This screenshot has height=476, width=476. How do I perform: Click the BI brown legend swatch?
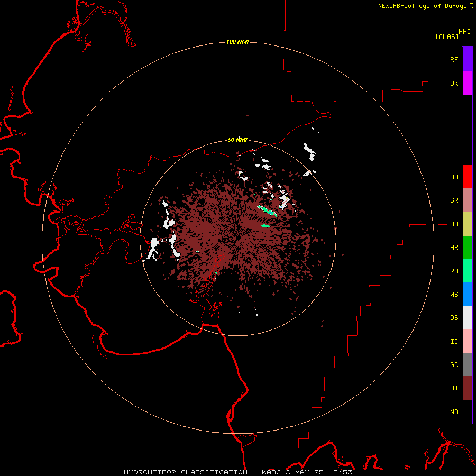(467, 388)
